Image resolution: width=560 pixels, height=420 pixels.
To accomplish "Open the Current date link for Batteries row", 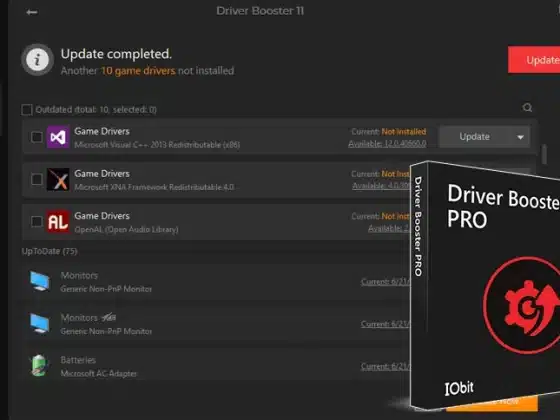I will point(386,366).
